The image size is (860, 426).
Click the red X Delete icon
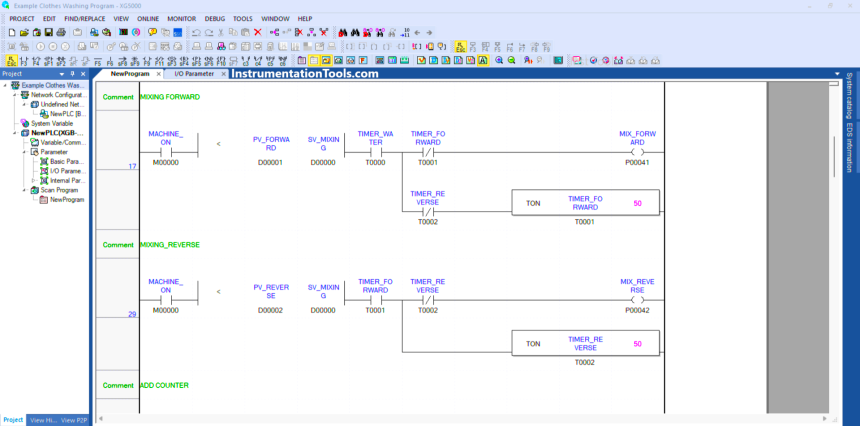[x=257, y=32]
